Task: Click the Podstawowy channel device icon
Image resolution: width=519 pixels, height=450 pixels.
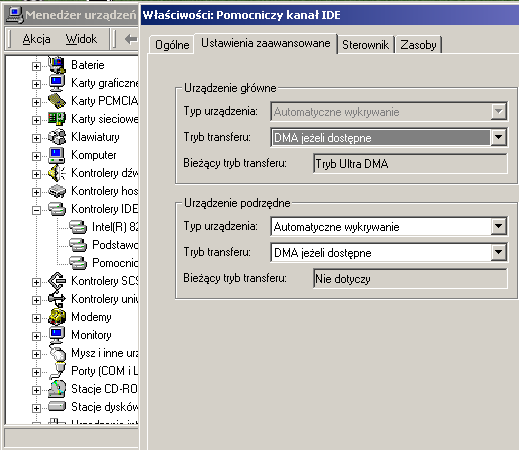Action: click(x=78, y=245)
